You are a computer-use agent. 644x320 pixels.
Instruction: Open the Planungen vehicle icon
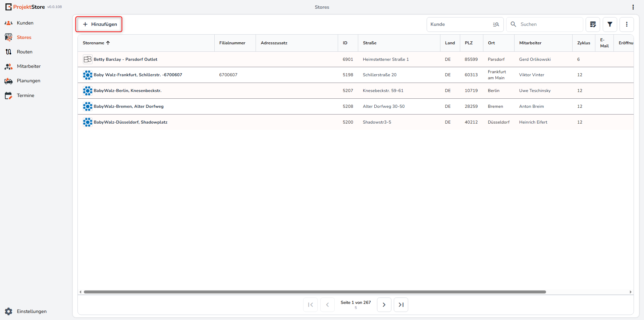[8, 81]
